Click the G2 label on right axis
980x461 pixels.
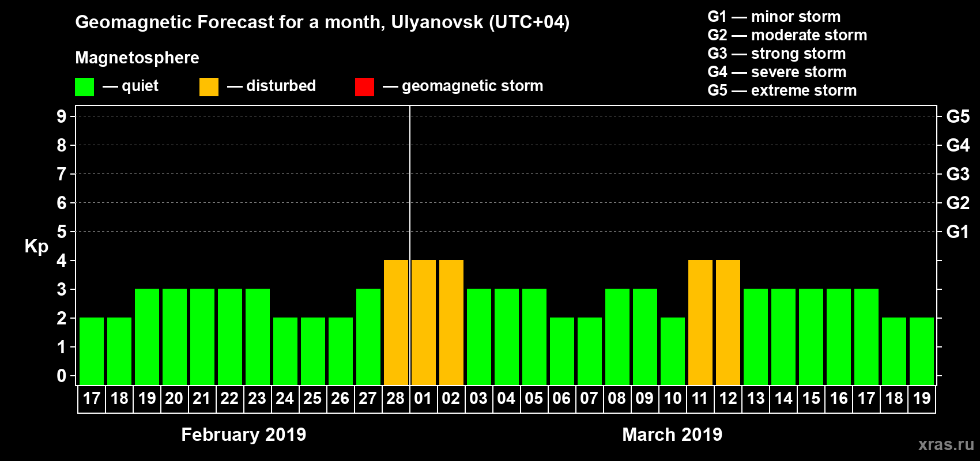pyautogui.click(x=958, y=203)
